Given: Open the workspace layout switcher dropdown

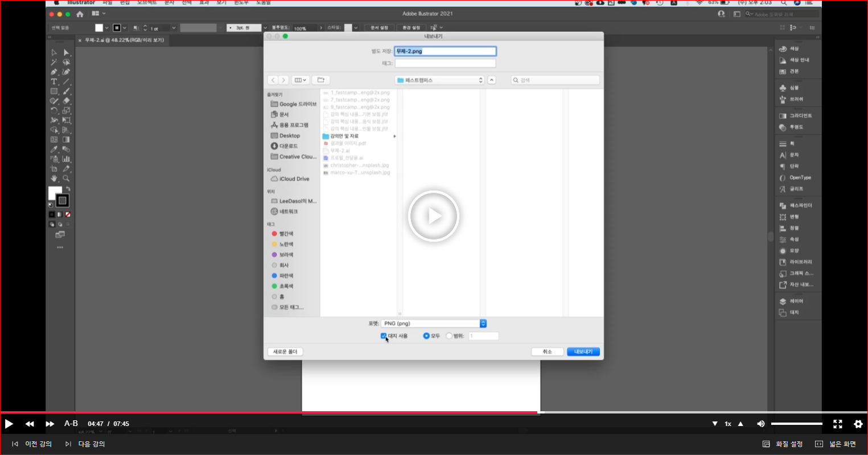Looking at the screenshot, I should 98,14.
